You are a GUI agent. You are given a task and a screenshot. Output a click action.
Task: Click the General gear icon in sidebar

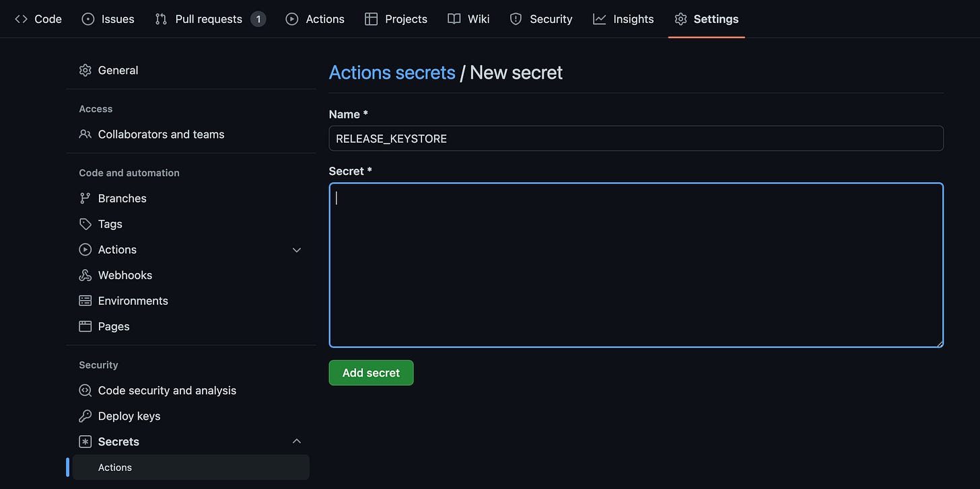click(85, 70)
